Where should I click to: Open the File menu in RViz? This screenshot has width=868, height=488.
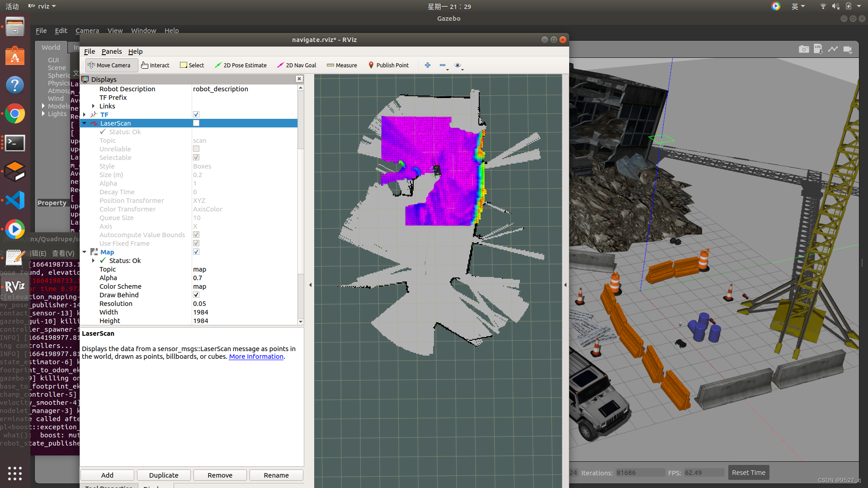tap(89, 51)
